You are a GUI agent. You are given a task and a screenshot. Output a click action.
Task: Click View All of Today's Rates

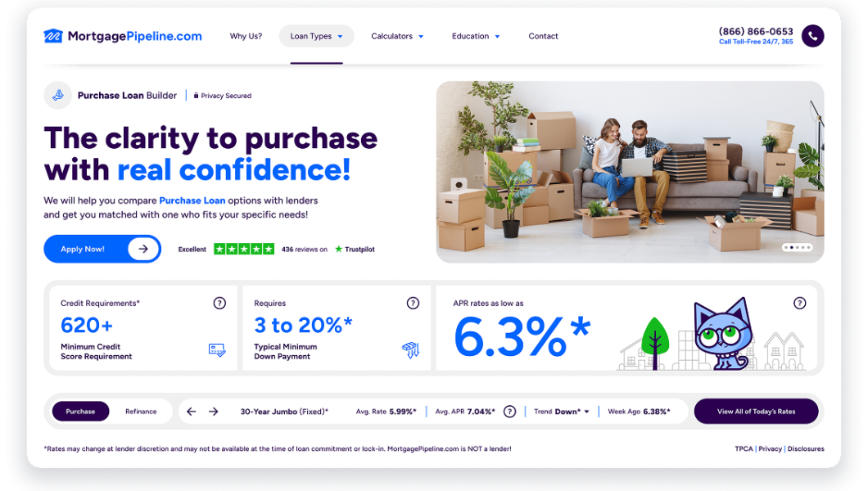[756, 412]
